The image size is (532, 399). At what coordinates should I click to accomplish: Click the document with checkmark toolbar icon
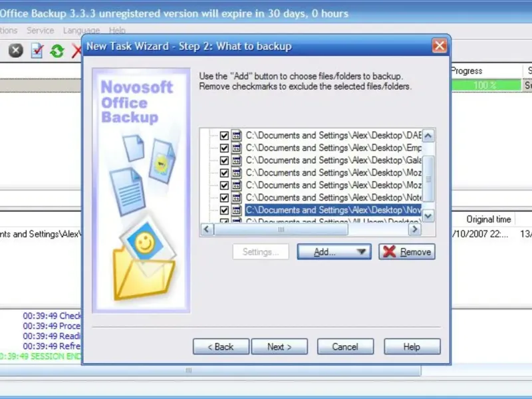pos(37,51)
